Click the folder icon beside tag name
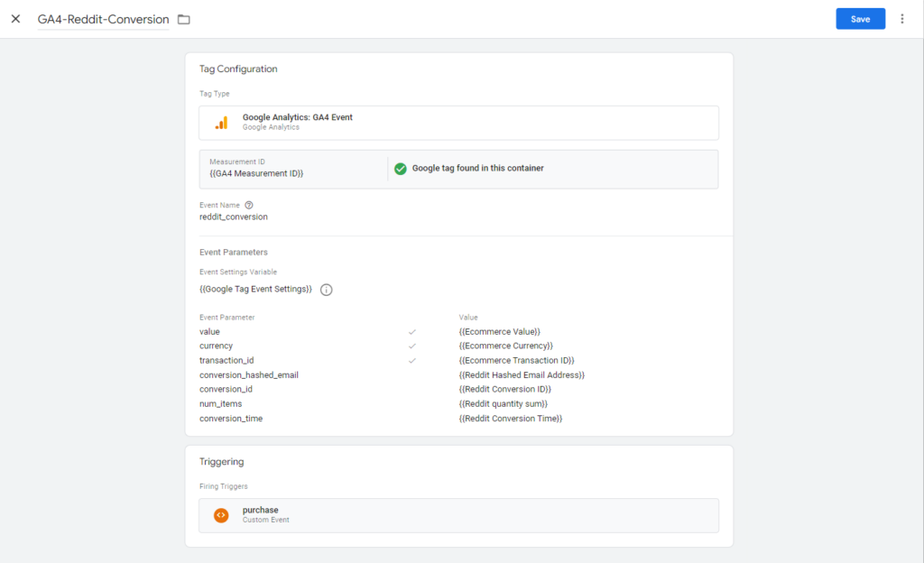 [x=184, y=19]
